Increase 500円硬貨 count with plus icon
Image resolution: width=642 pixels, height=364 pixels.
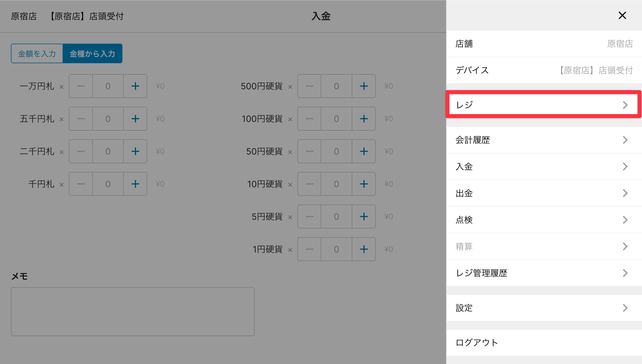click(x=364, y=86)
